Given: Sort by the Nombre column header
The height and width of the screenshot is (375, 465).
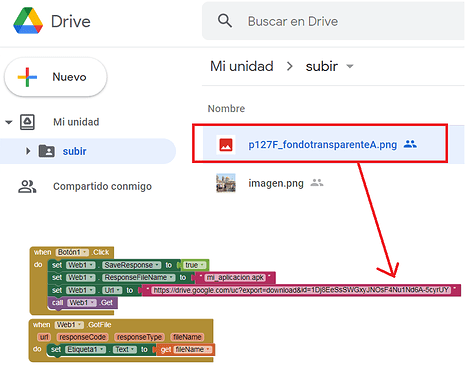Looking at the screenshot, I should pos(226,109).
